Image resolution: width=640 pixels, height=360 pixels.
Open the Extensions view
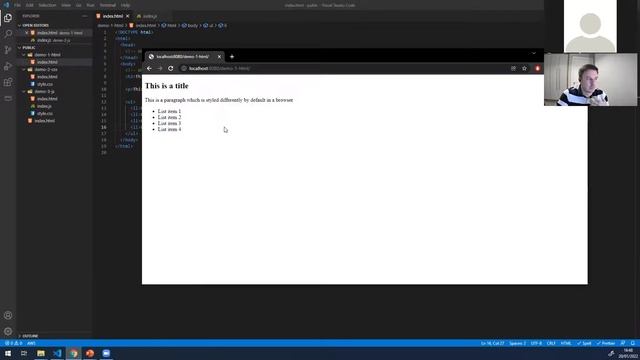click(8, 82)
